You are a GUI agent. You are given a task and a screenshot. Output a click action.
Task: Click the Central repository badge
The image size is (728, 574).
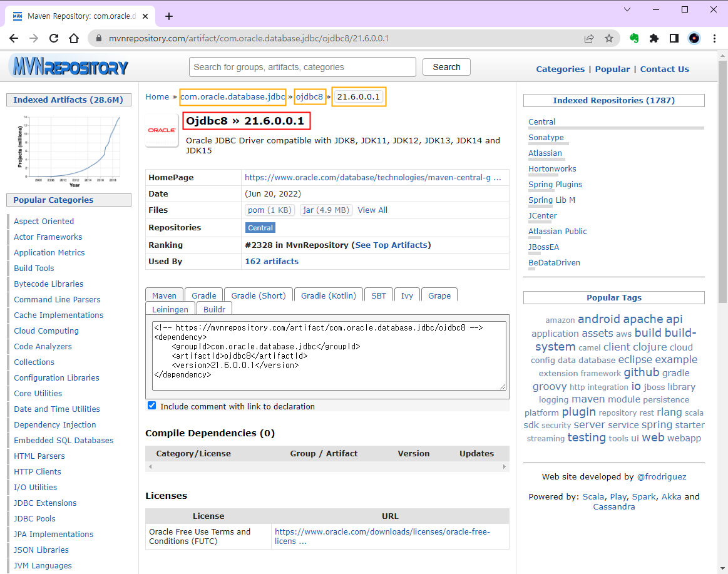260,228
